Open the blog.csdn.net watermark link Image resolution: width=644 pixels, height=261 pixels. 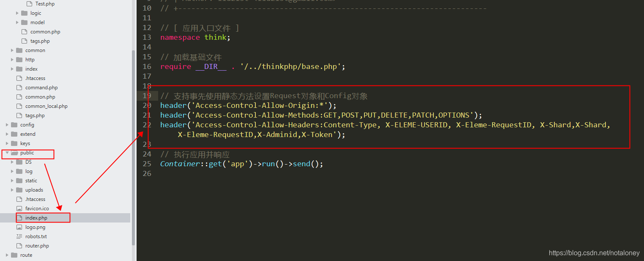[594, 253]
